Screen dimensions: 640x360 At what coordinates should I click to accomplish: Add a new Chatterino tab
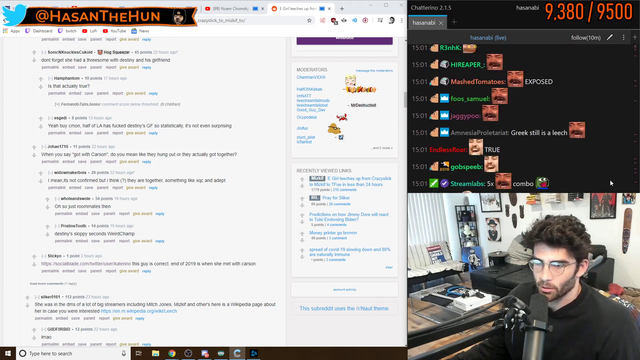point(454,22)
